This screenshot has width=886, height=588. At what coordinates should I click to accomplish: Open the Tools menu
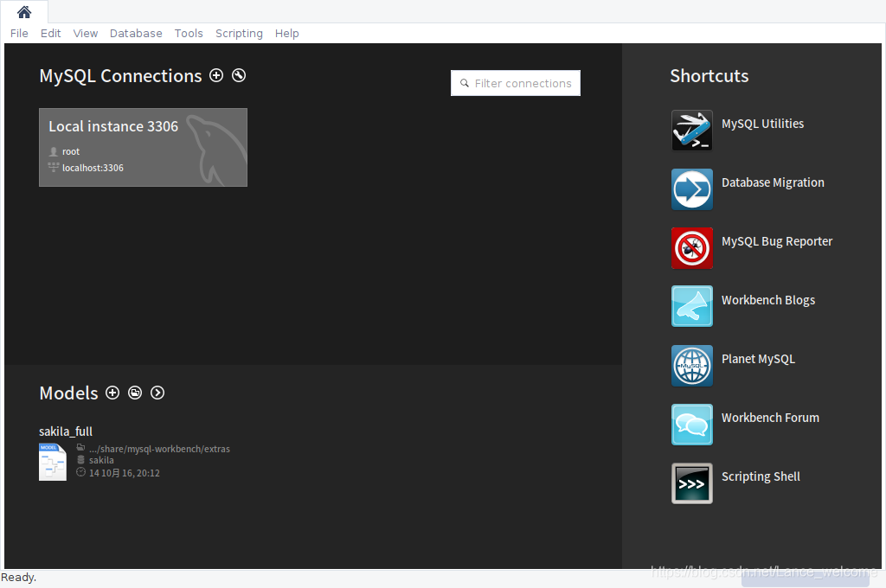(189, 34)
